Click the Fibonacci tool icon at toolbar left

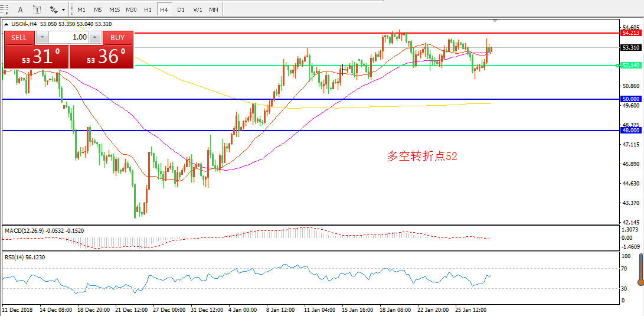(x=5, y=9)
